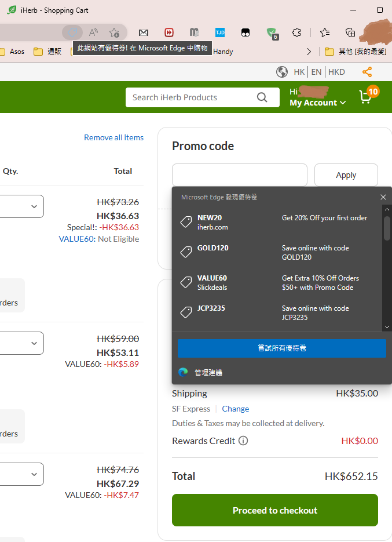The image size is (392, 542).
Task: Open the 通販 bookmarks folder
Action: point(47,52)
